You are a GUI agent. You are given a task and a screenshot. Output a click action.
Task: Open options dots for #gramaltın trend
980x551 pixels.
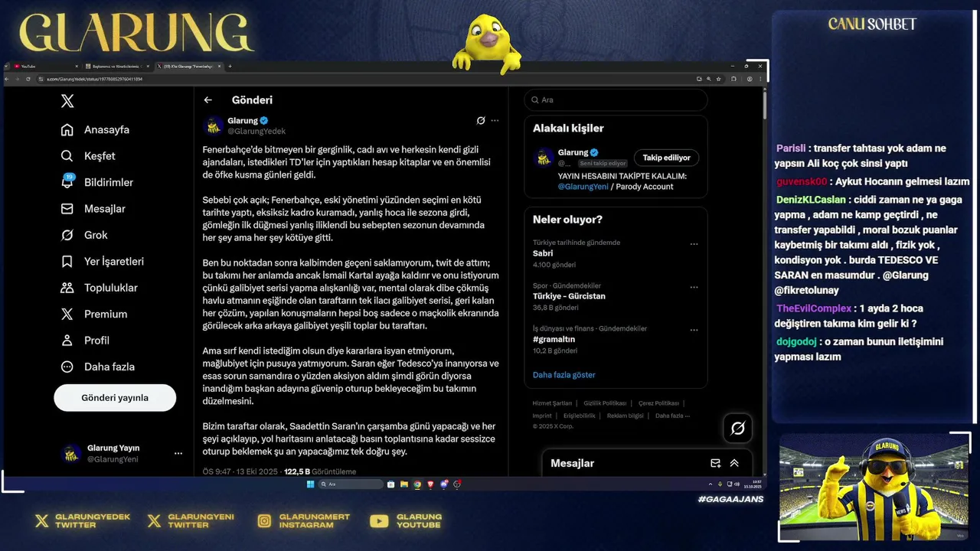(694, 330)
